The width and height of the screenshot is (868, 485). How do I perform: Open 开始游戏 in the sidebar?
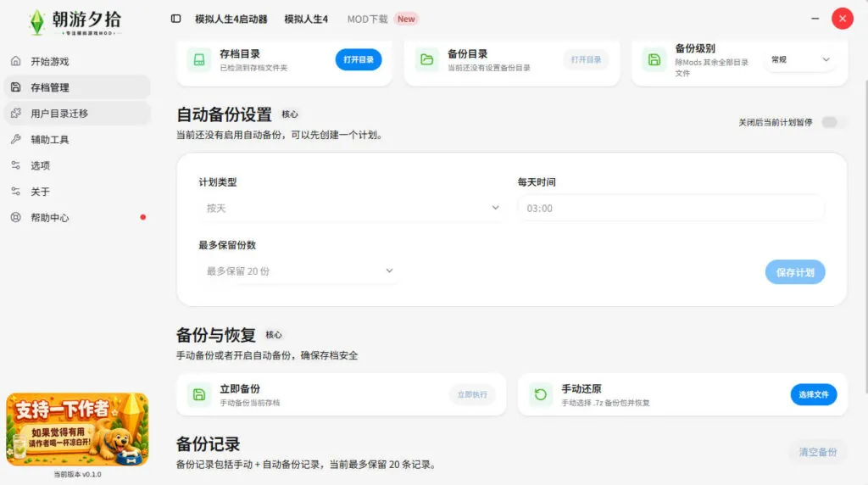(77, 61)
